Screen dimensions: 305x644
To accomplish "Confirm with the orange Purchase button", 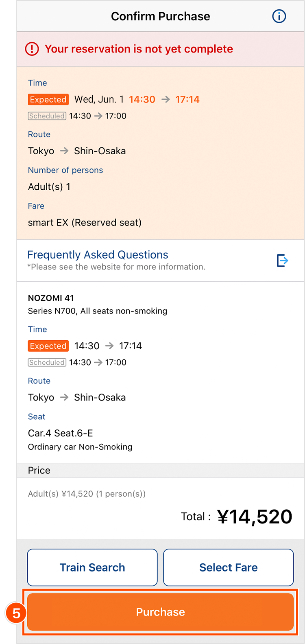I will coord(160,612).
